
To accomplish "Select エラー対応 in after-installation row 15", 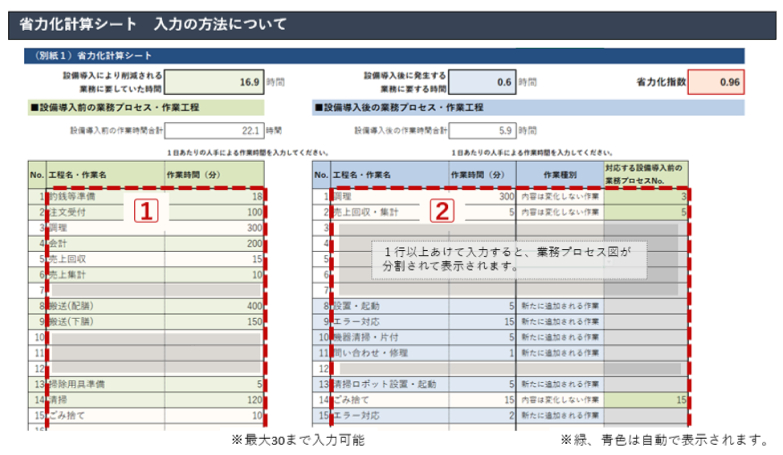I will coord(390,415).
